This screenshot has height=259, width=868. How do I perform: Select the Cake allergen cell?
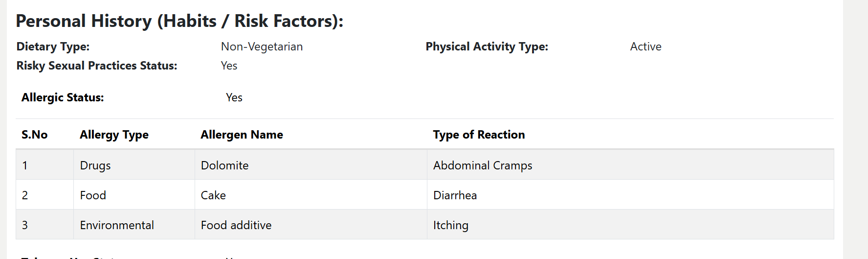tap(213, 195)
